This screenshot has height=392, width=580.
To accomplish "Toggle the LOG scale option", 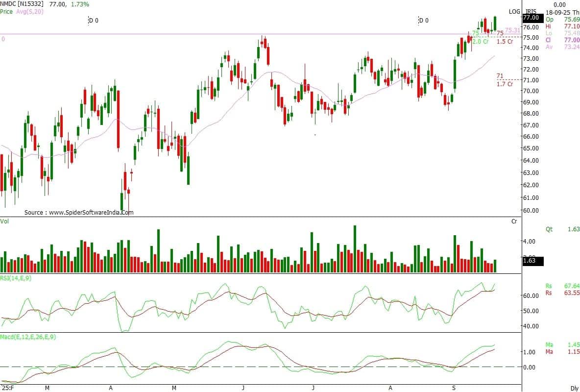I will (x=514, y=11).
